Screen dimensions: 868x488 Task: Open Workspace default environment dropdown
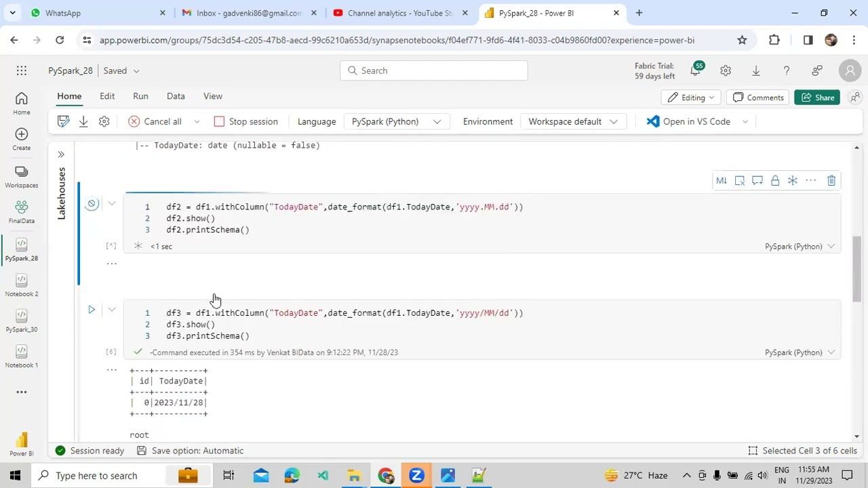tap(573, 121)
